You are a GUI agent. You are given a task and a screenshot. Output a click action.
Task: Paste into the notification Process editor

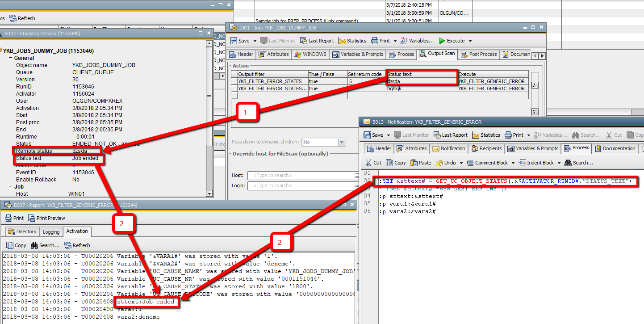tap(420, 162)
